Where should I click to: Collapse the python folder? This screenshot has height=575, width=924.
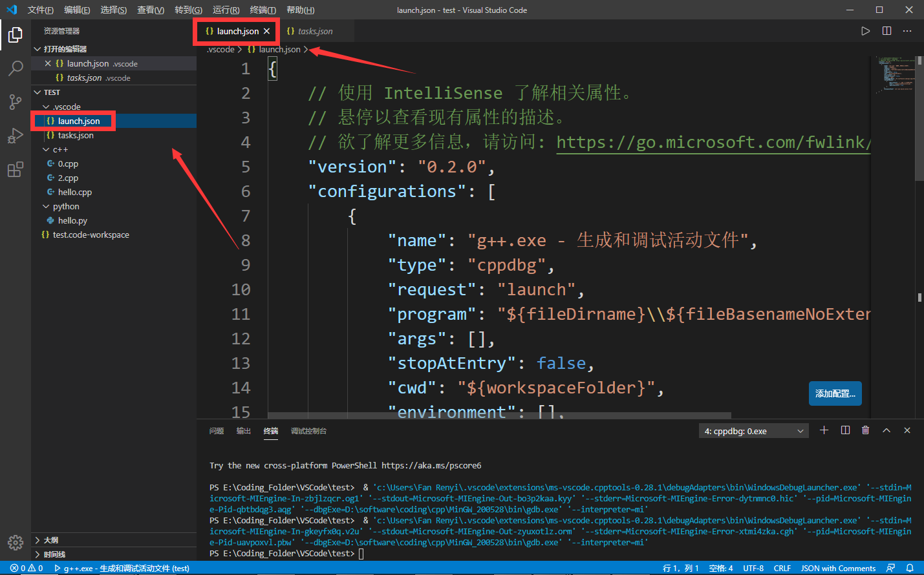(66, 206)
